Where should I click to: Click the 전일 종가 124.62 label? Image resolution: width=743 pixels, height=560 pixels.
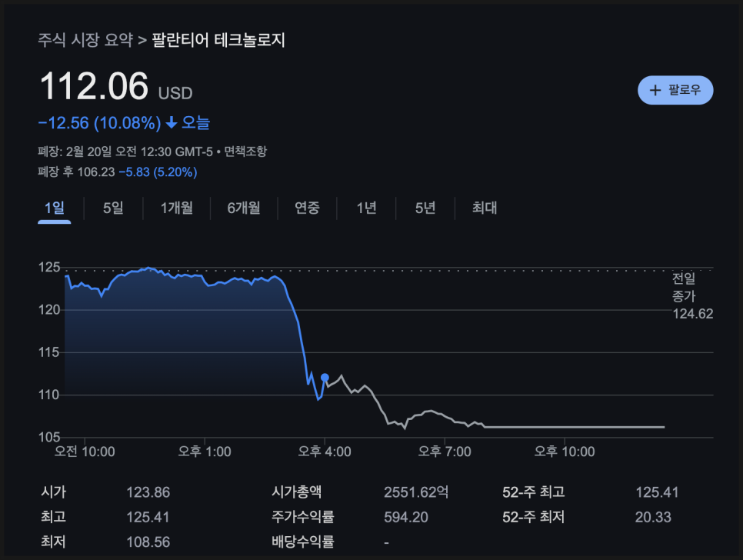pos(692,296)
